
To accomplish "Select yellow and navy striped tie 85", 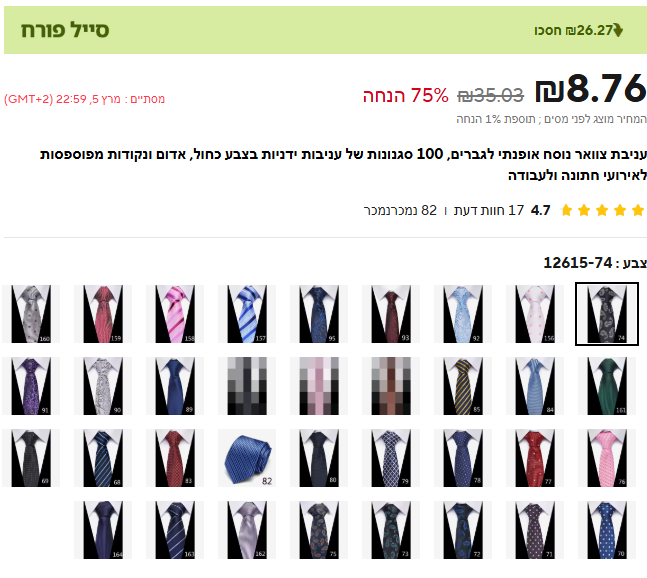I will (x=463, y=386).
